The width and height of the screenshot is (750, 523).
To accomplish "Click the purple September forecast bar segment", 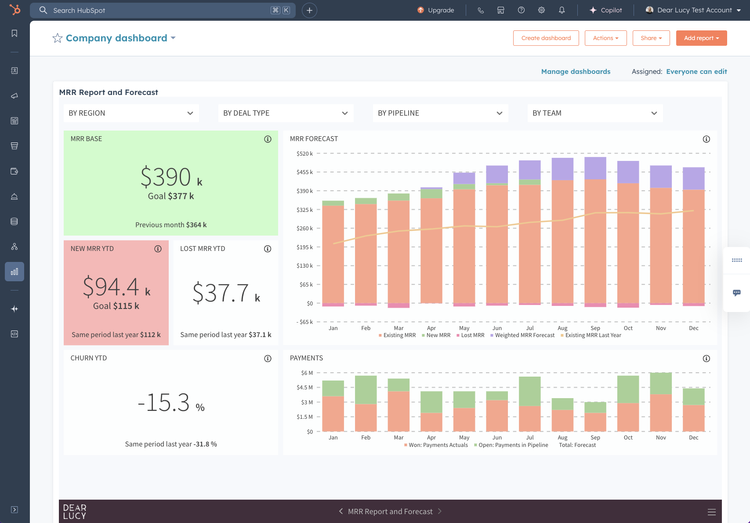I will click(595, 168).
